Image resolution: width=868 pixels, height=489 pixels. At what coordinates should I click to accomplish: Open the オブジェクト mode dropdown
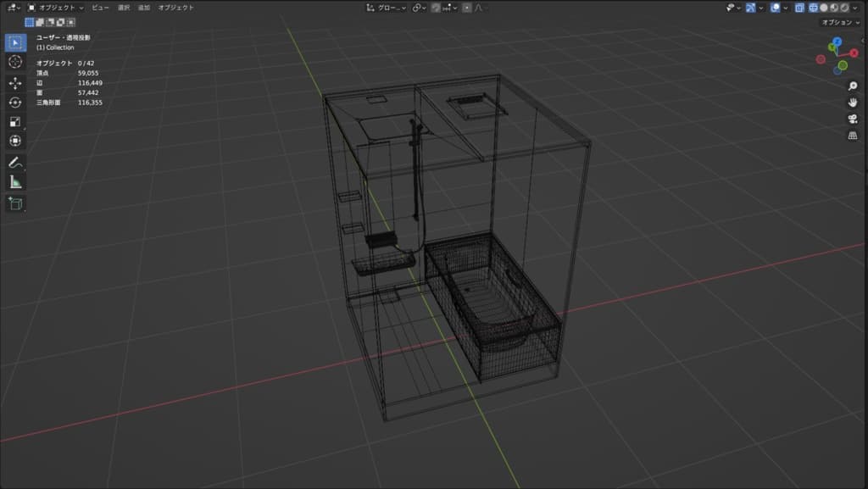tap(56, 8)
